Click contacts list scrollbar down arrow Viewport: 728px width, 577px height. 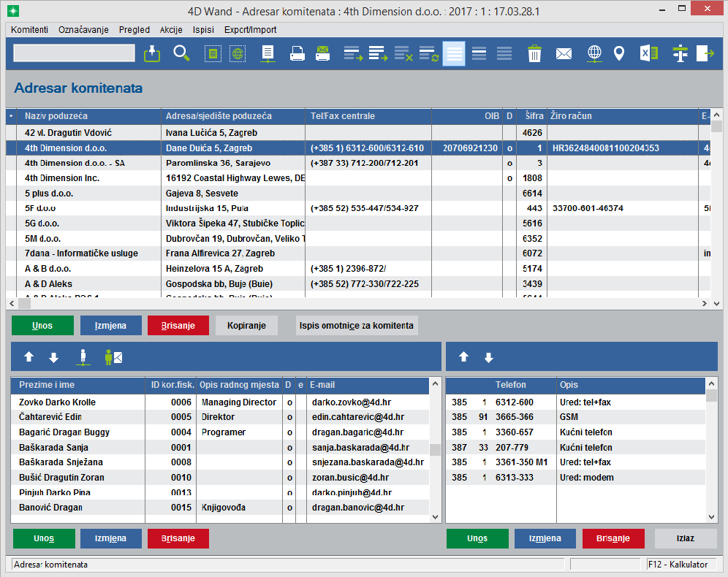(435, 516)
